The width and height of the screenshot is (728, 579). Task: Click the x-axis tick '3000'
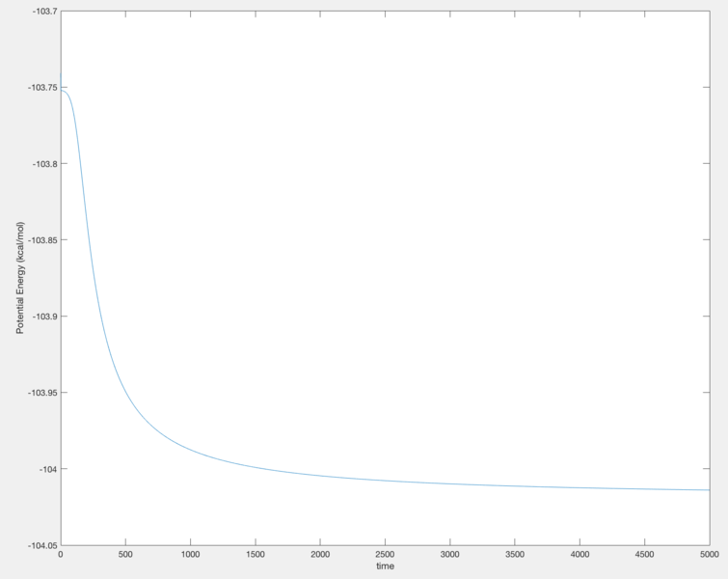[x=450, y=554]
